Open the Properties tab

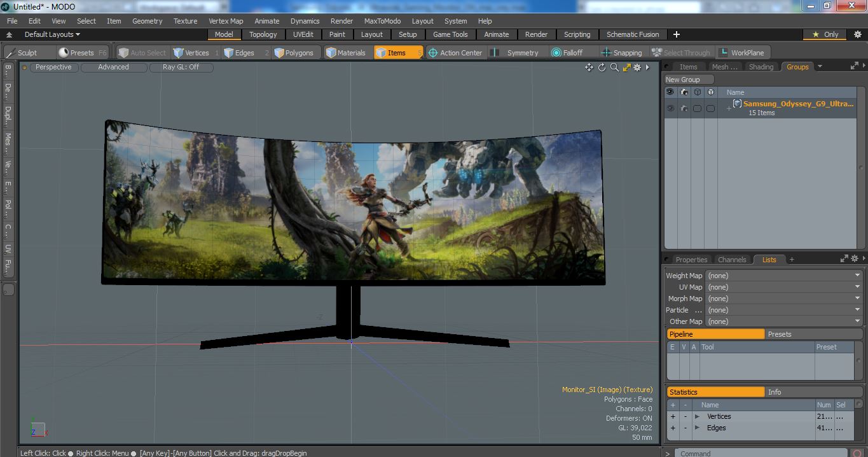691,260
